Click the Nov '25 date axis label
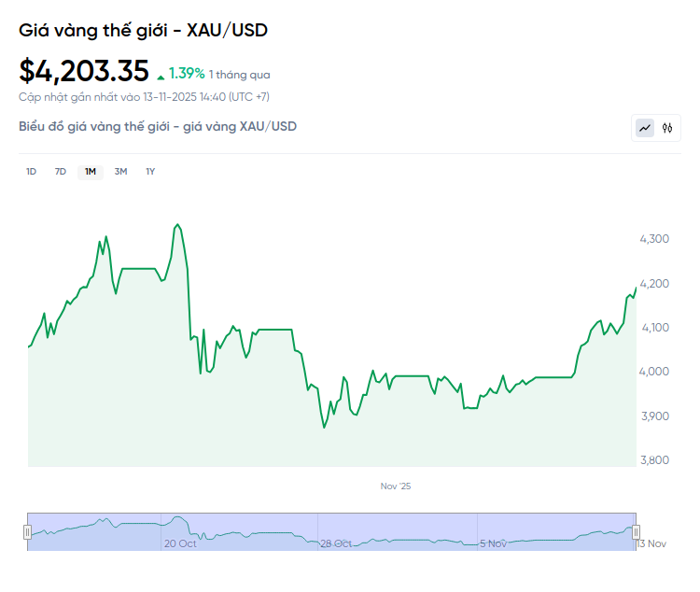700x592 pixels. point(396,486)
